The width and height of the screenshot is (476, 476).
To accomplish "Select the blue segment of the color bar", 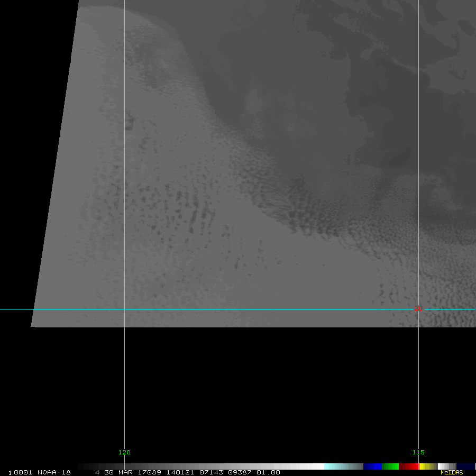I will pyautogui.click(x=372, y=466).
